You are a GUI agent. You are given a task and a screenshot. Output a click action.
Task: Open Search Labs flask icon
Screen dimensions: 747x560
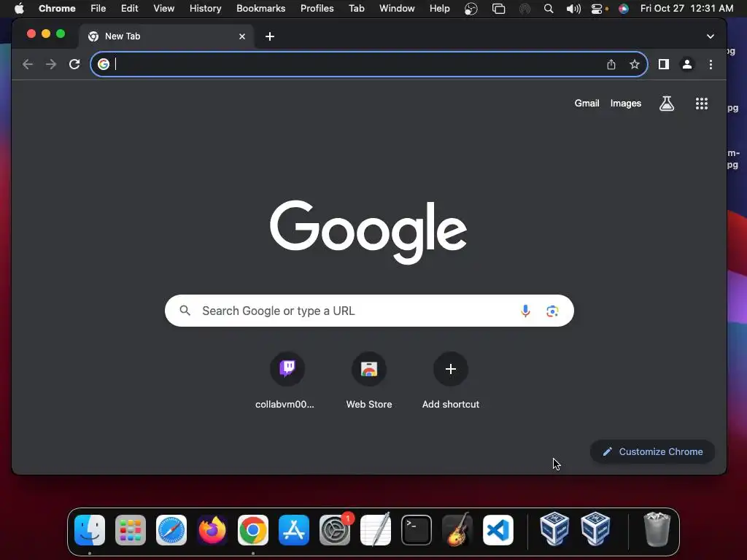tap(667, 104)
